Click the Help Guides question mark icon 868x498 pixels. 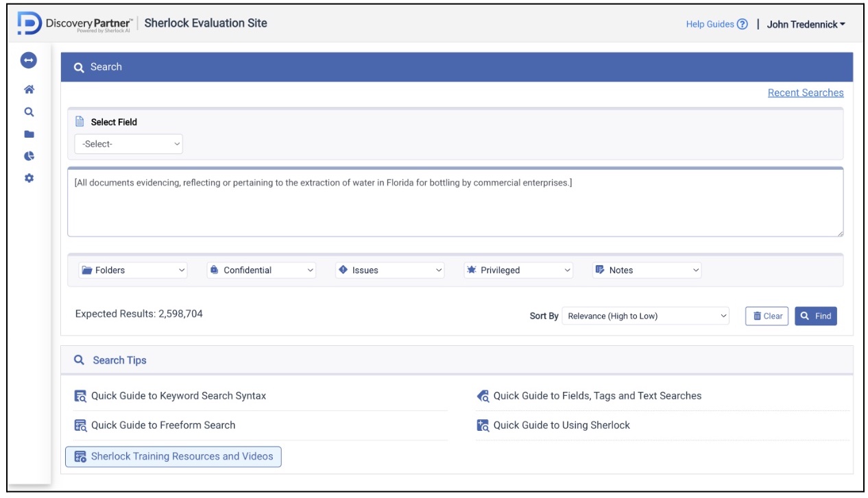click(x=742, y=25)
